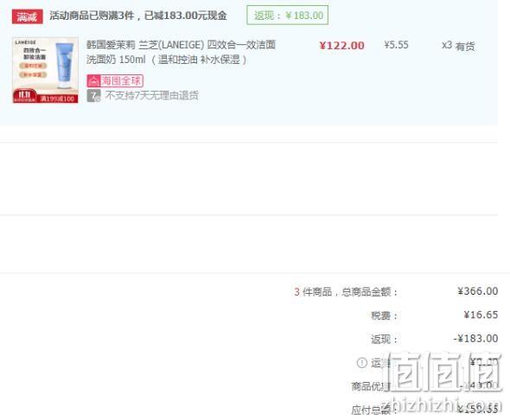The width and height of the screenshot is (510, 420).
Task: Click the 海囤全球 house icon
Action: [93, 81]
